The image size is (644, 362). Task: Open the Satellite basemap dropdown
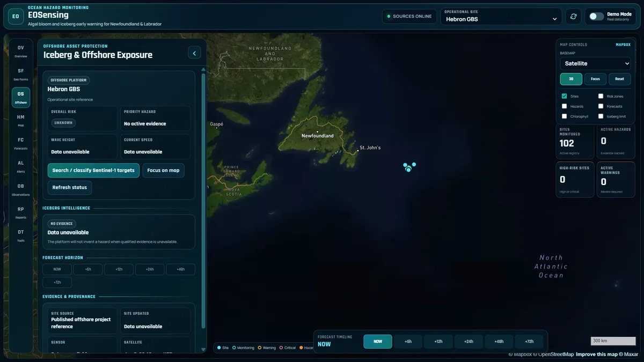tap(596, 63)
